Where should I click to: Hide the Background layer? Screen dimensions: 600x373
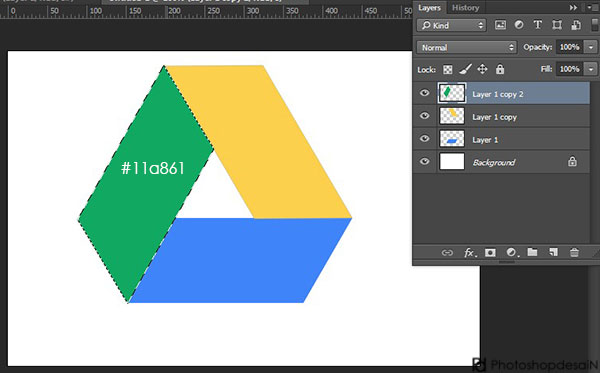point(424,162)
